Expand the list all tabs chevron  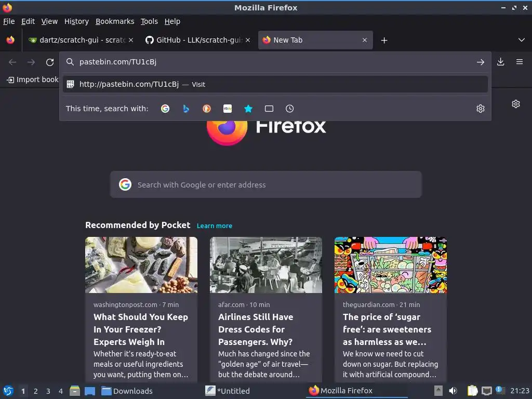[522, 40]
